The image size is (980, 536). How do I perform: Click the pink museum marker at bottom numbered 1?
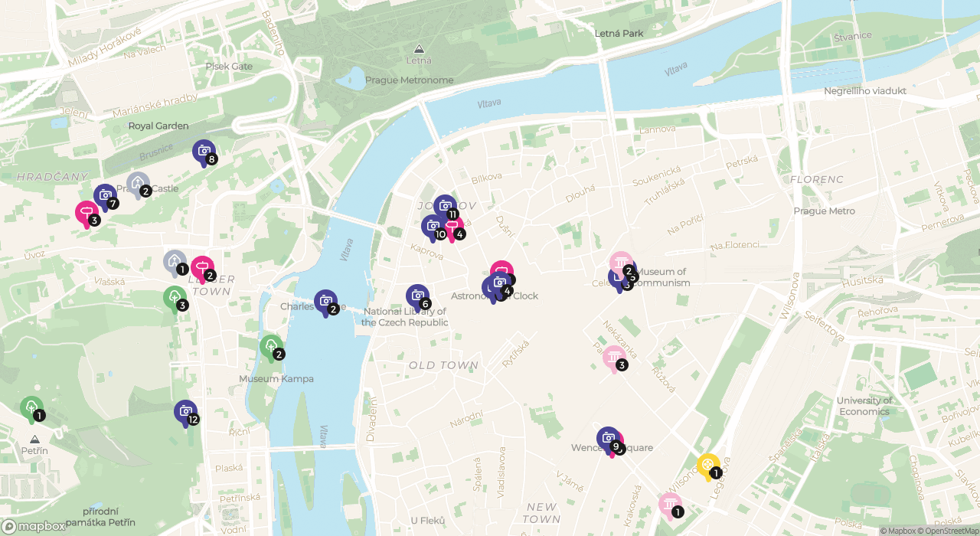pos(670,505)
